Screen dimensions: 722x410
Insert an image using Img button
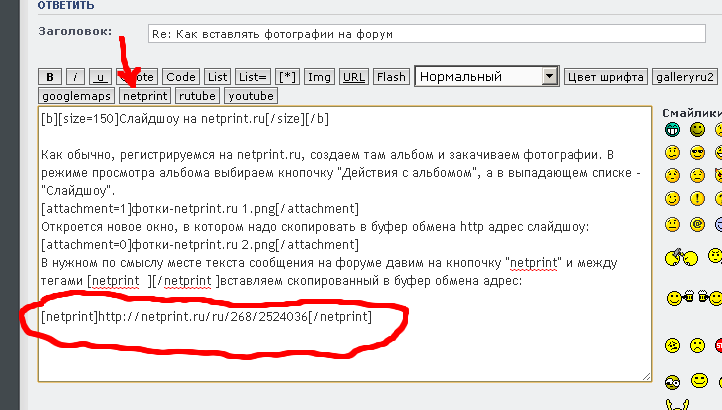[x=319, y=77]
